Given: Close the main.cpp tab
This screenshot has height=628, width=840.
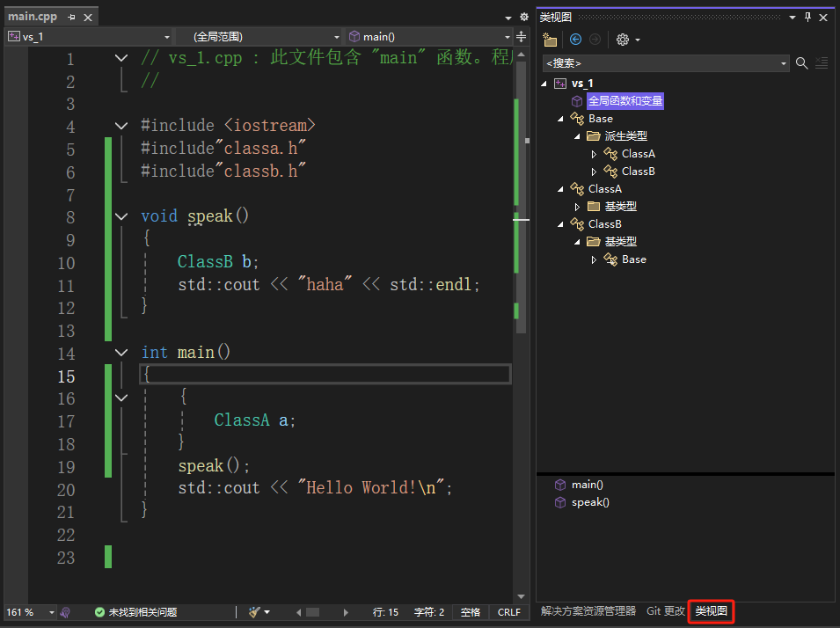Looking at the screenshot, I should pos(88,17).
